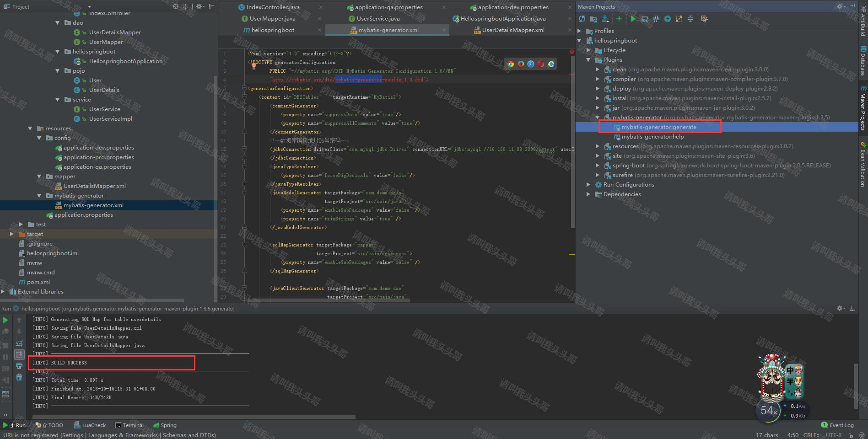Expand the spring-boot plugin node

(598, 165)
